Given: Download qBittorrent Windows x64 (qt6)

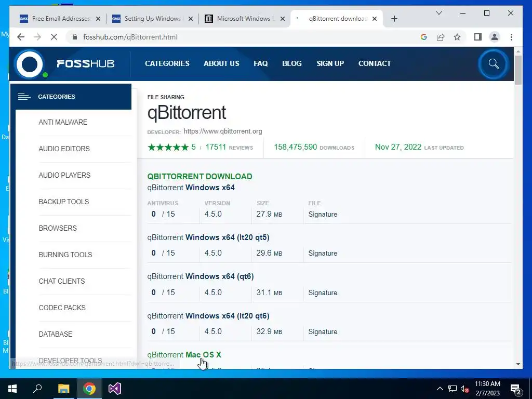Looking at the screenshot, I should [x=201, y=276].
